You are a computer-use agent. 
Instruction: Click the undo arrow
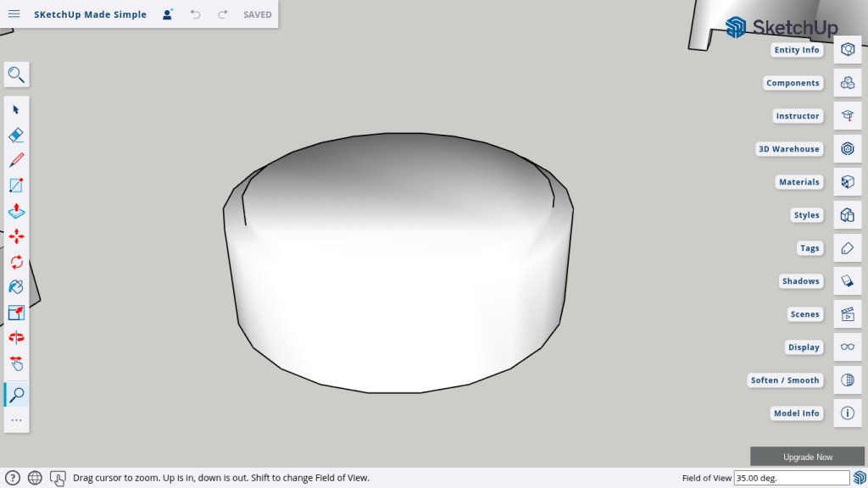[196, 14]
